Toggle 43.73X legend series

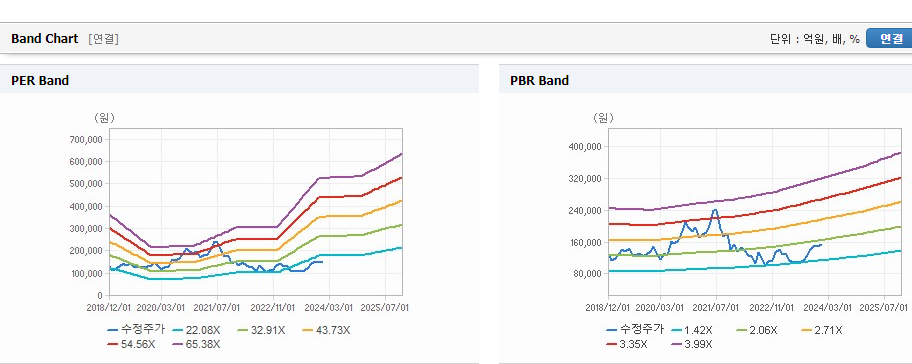[326, 330]
